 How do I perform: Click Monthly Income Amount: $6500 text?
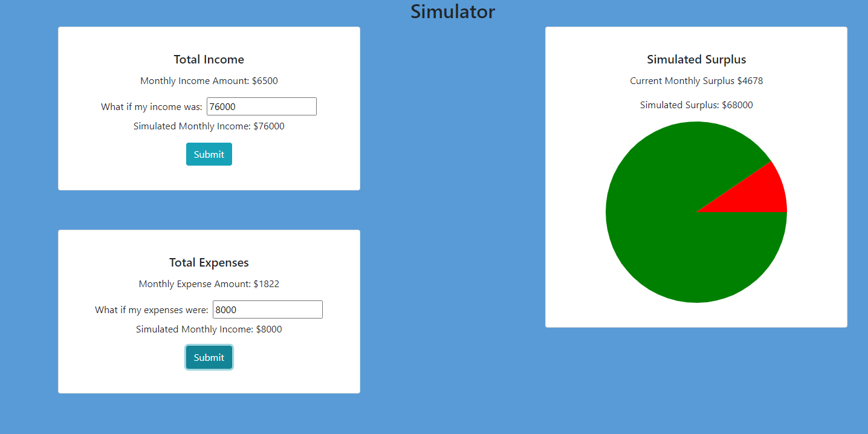point(209,81)
